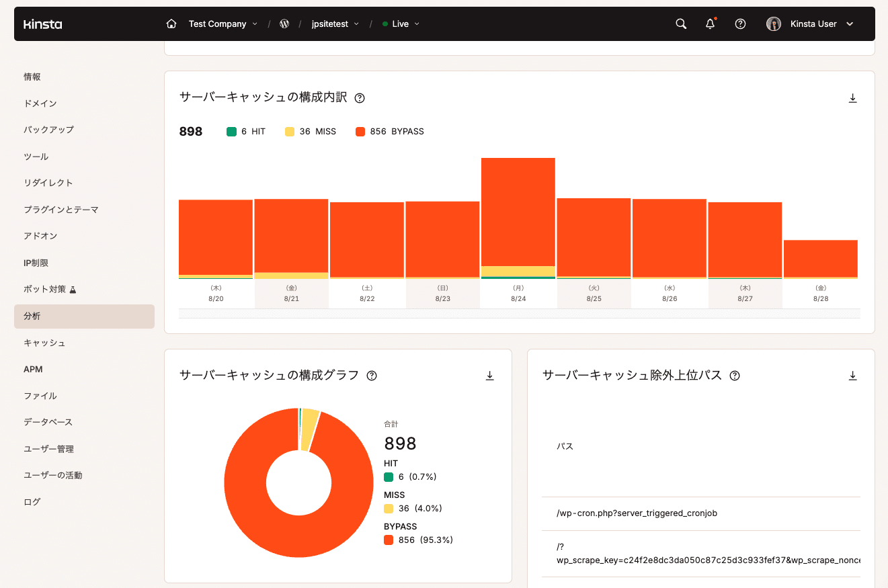The width and height of the screenshot is (888, 588).
Task: Click the total 898 beside the bar chart legend
Action: [x=191, y=132]
